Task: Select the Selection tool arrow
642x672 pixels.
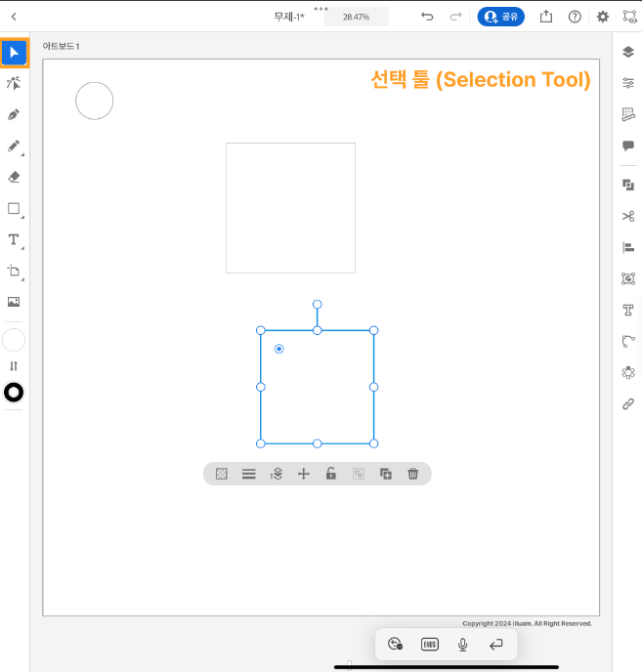Action: [14, 53]
